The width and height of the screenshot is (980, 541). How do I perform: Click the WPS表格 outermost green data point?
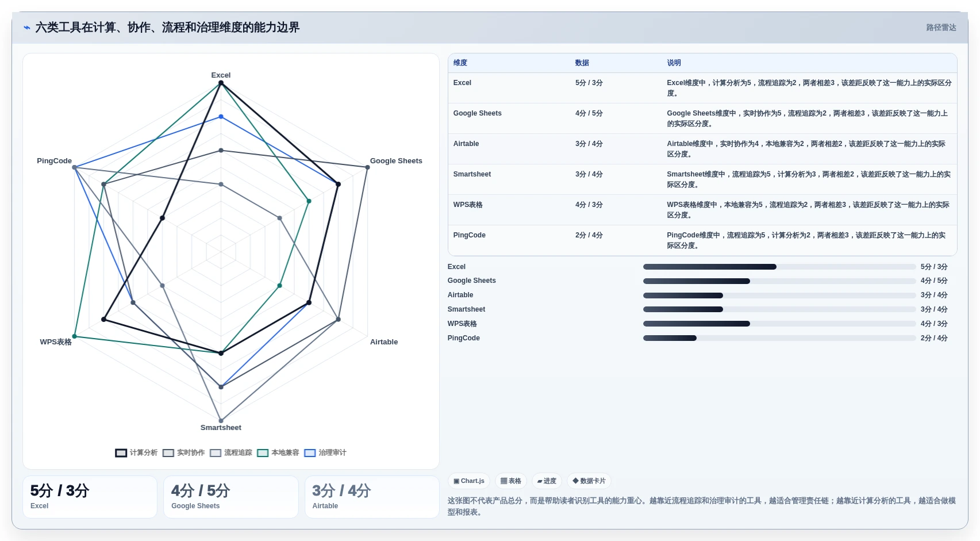75,336
